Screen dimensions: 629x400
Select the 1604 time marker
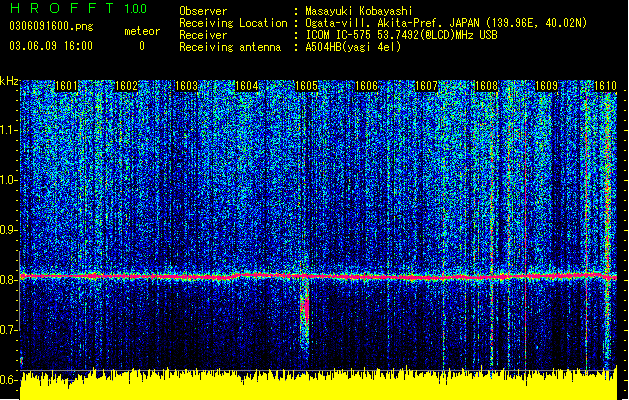(x=246, y=86)
